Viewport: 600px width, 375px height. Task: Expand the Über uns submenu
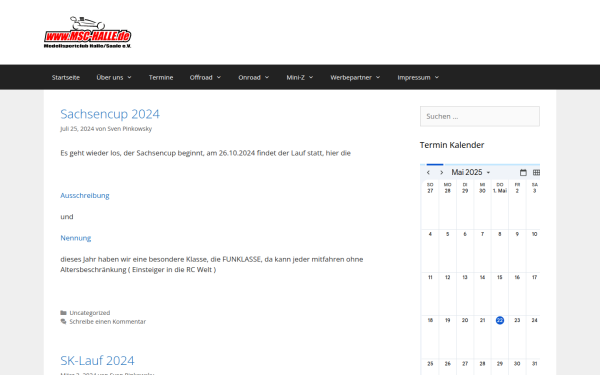(x=129, y=77)
